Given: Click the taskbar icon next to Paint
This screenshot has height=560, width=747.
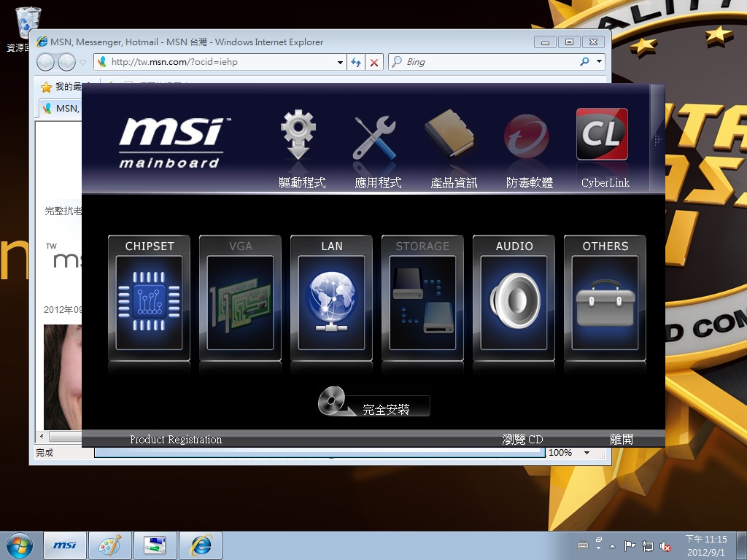Looking at the screenshot, I should pyautogui.click(x=155, y=545).
